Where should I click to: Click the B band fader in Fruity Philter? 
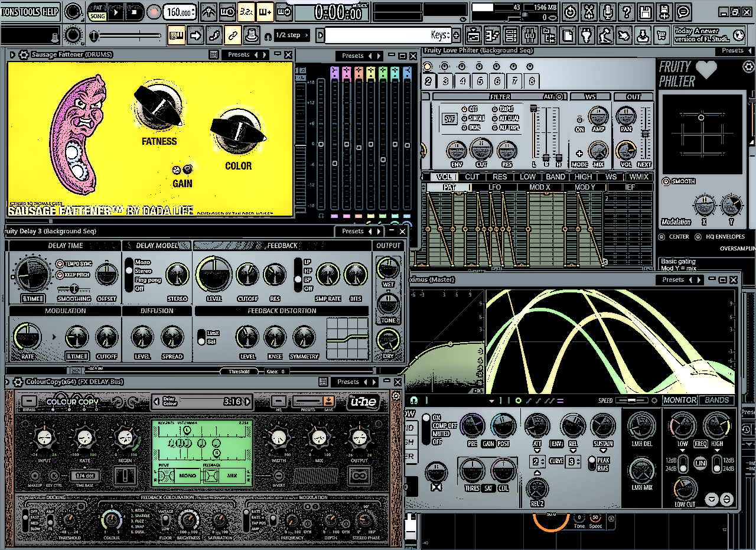[x=547, y=156]
